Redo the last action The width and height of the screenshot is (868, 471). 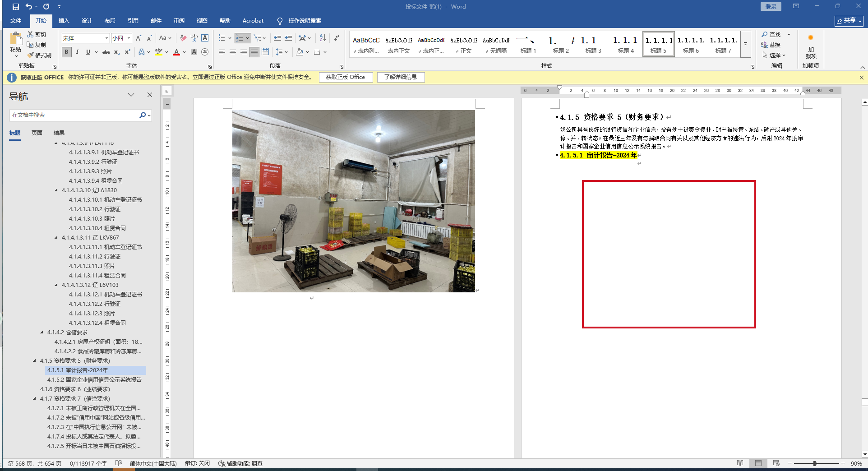pos(46,7)
